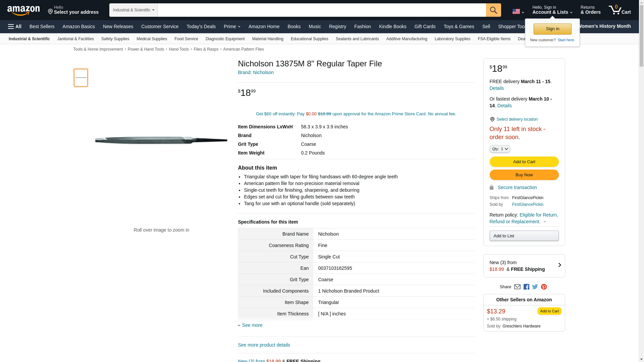Share on Pinterest icon

(x=544, y=287)
